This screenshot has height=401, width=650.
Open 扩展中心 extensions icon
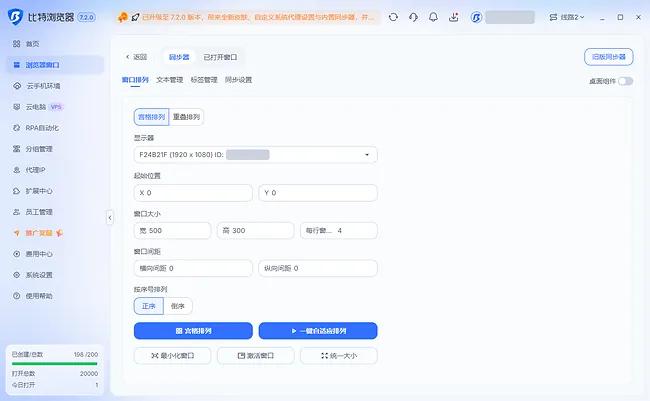17,191
